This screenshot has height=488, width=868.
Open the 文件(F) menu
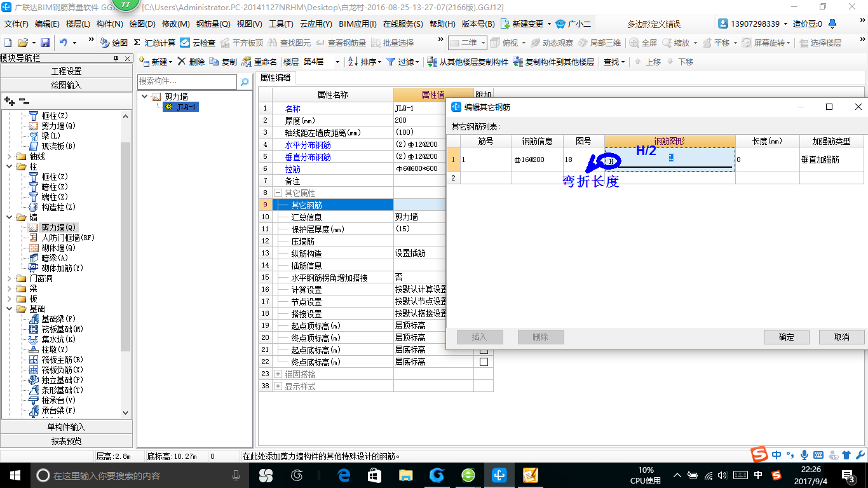(17, 24)
